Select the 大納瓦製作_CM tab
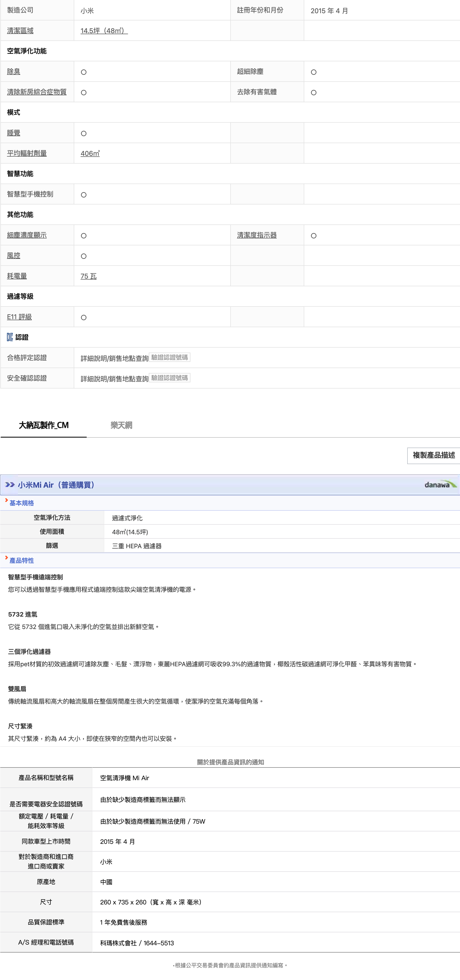460x980 pixels. [44, 425]
